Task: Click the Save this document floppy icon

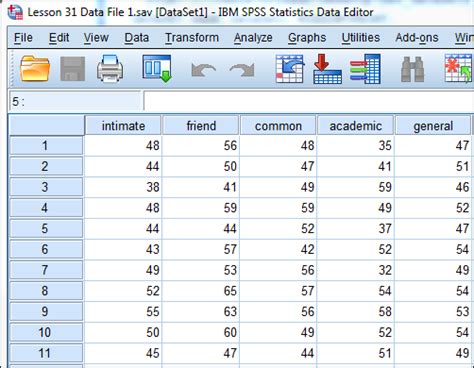Action: click(x=72, y=69)
